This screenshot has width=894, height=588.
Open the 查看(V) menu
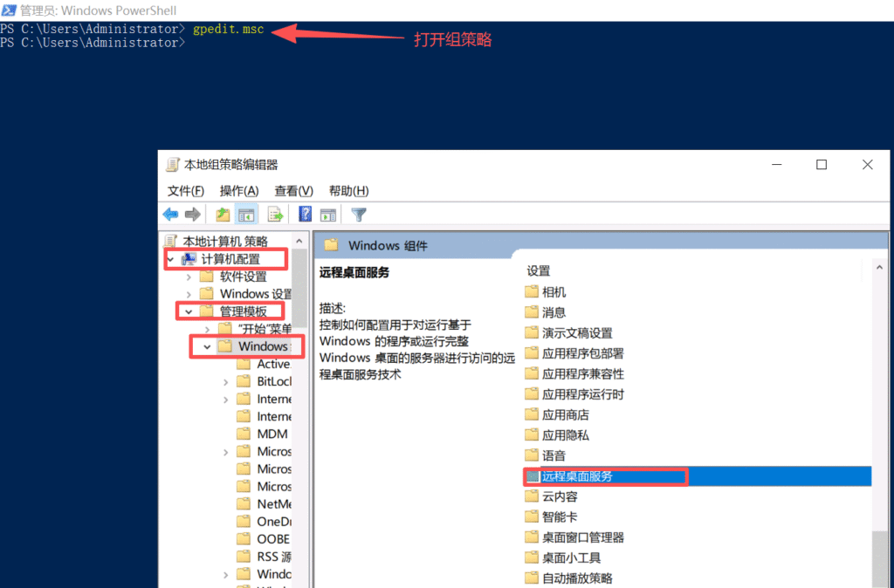coord(293,191)
